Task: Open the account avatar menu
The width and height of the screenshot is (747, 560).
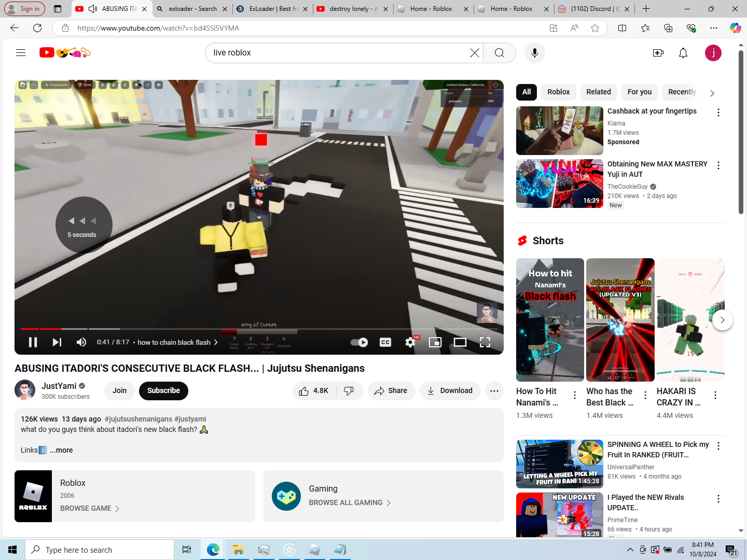Action: [x=713, y=53]
